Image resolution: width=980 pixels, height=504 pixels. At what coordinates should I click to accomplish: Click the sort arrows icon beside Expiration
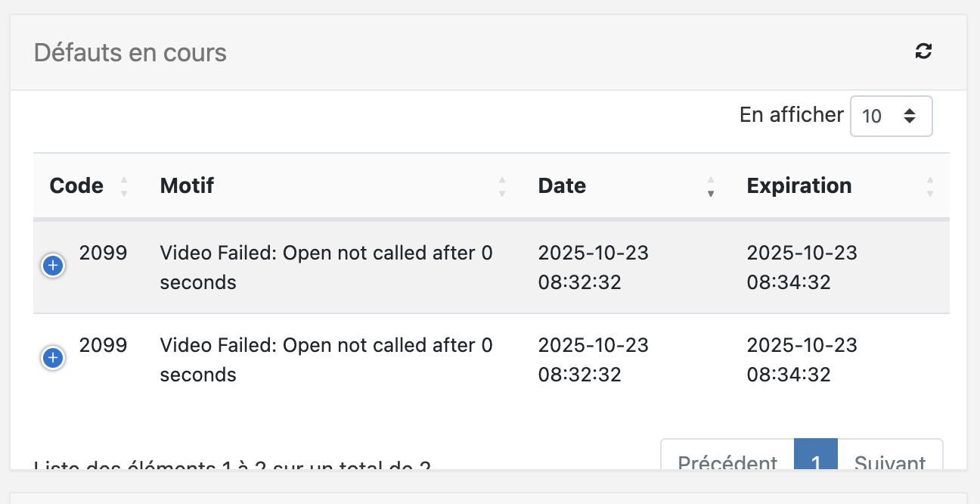tap(930, 186)
